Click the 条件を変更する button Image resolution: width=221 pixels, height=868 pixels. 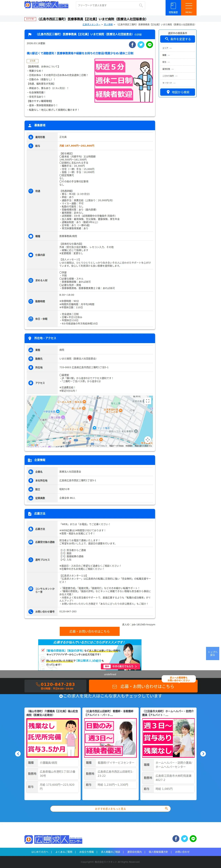point(177,39)
